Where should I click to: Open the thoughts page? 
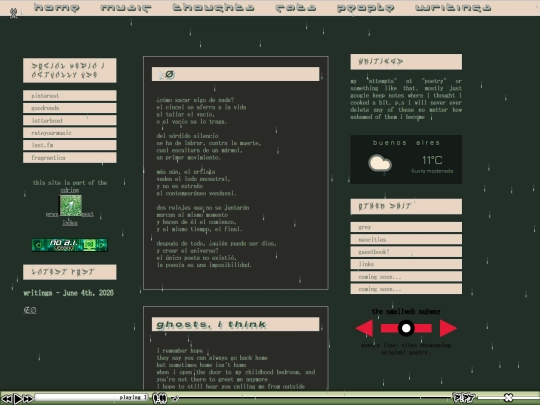click(x=213, y=8)
